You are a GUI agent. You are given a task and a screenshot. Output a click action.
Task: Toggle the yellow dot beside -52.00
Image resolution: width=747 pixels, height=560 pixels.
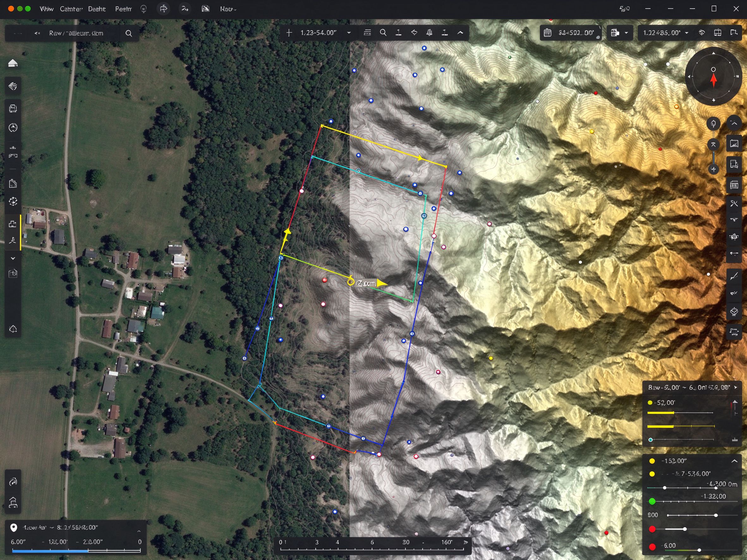pos(650,403)
